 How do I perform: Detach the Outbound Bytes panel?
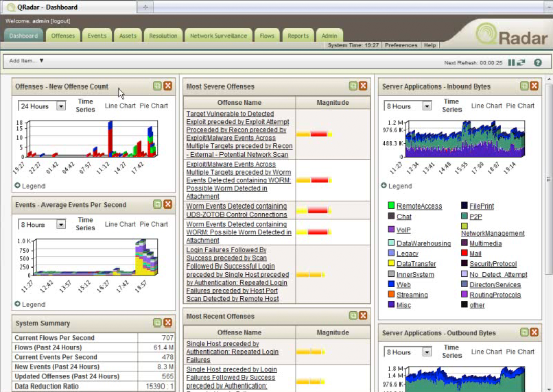(524, 332)
